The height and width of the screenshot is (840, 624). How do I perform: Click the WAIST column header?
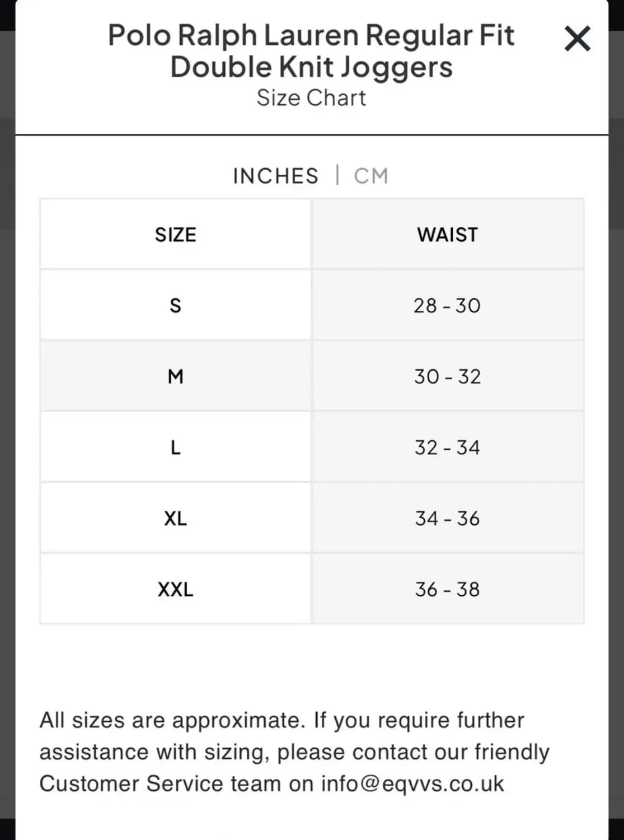(447, 235)
